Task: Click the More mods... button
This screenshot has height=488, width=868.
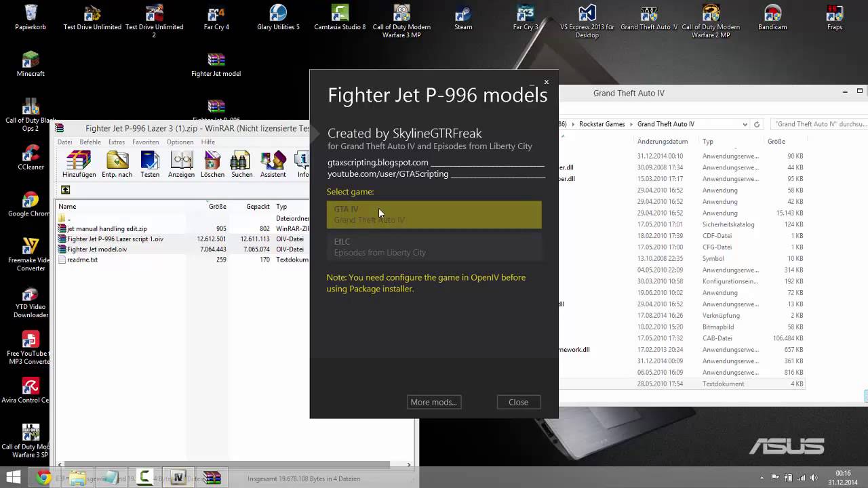Action: [434, 402]
